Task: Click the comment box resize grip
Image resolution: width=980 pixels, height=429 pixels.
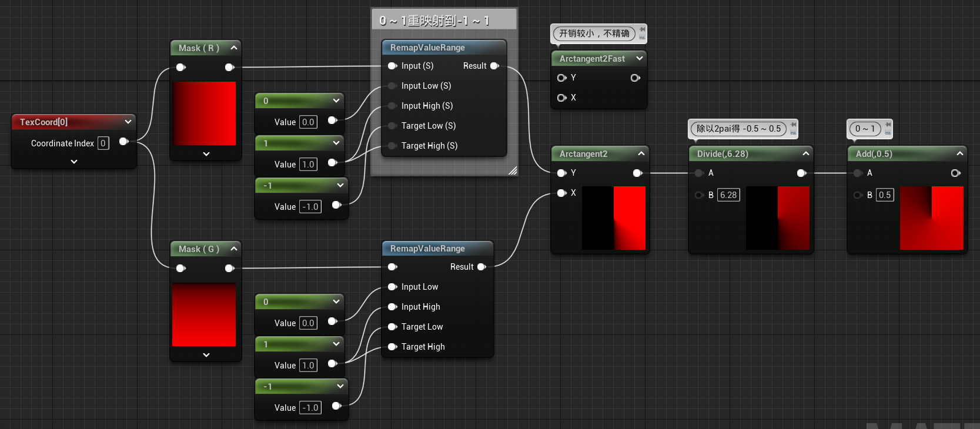Action: tap(513, 170)
